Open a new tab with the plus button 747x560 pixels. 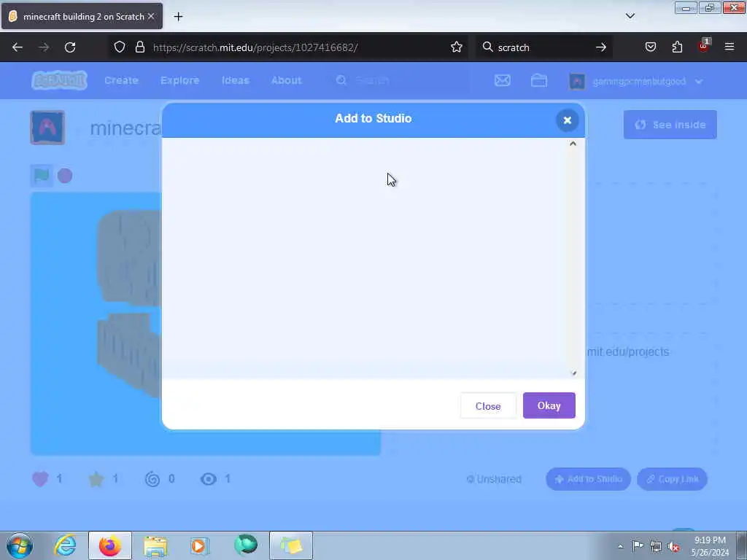tap(178, 17)
